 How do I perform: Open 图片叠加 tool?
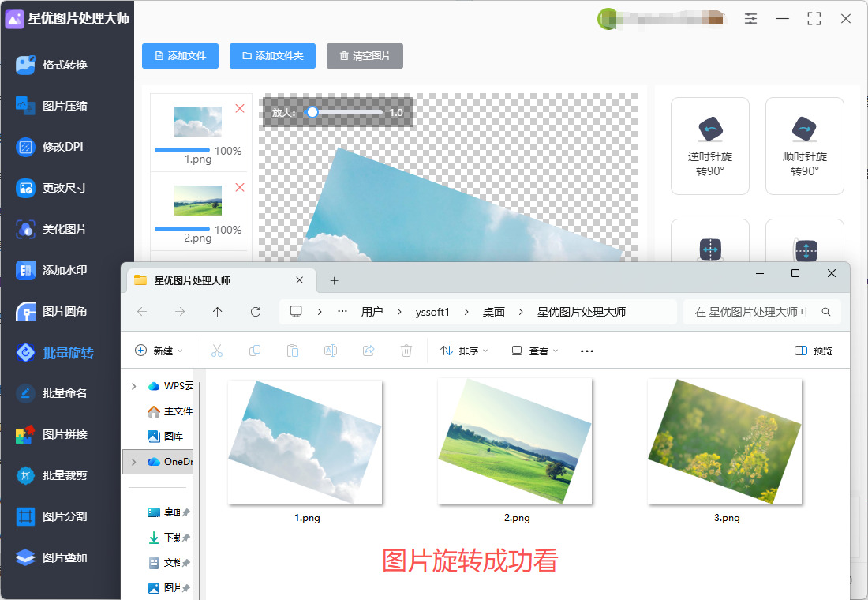[51, 557]
